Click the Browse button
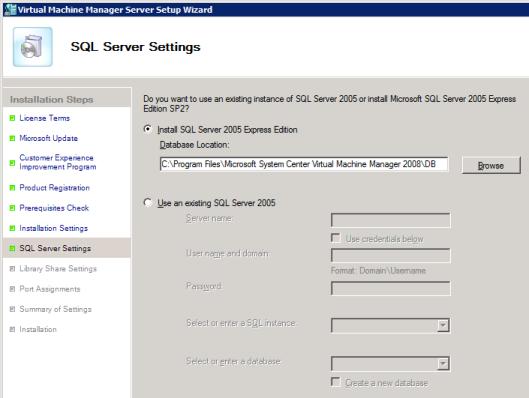 tap(491, 166)
